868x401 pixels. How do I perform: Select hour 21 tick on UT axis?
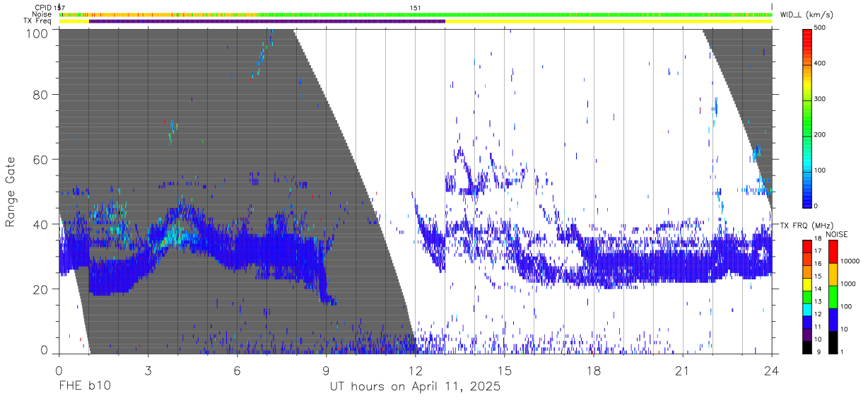click(x=683, y=370)
